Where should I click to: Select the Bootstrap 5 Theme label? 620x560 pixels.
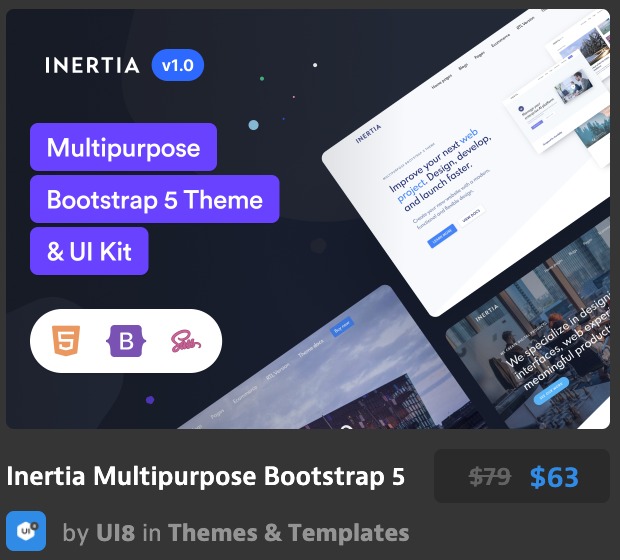click(154, 199)
